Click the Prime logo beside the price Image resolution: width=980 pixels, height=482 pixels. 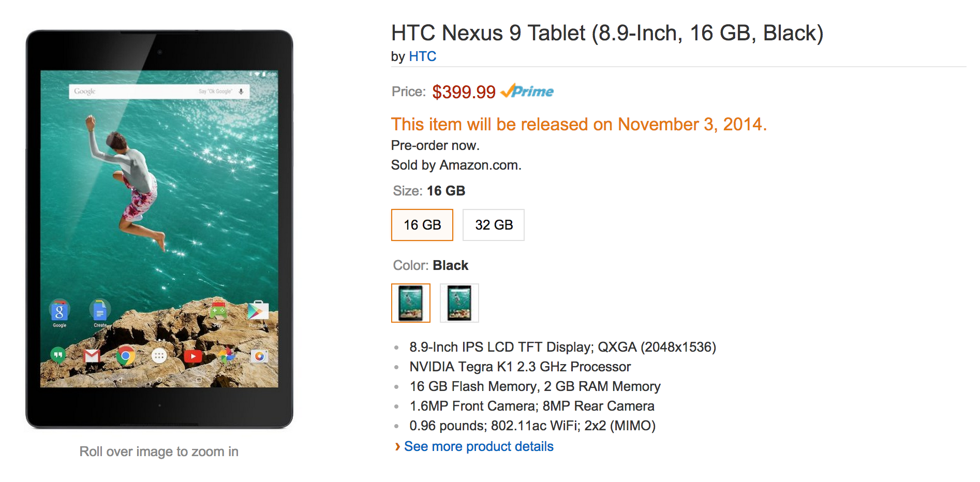coord(527,92)
